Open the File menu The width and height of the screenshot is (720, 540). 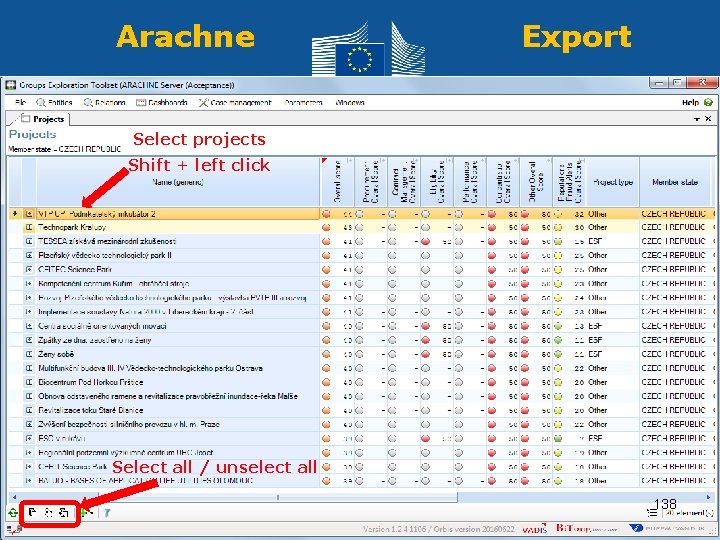point(20,102)
